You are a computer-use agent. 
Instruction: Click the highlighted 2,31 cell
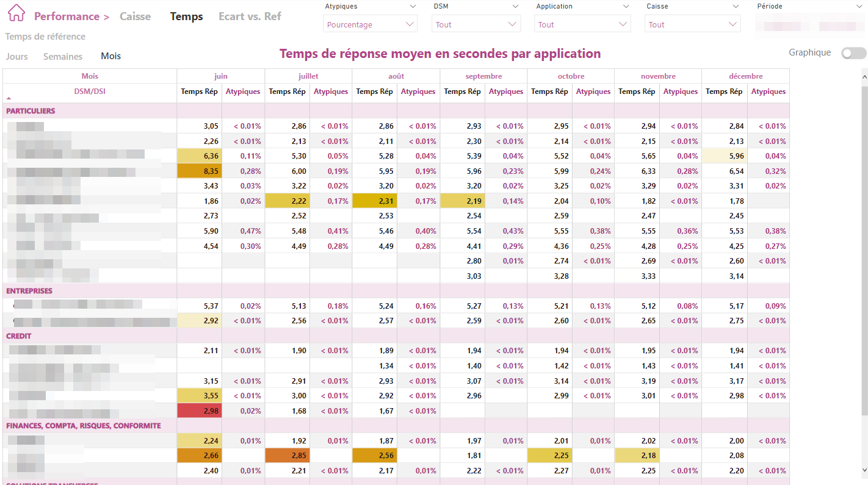[x=375, y=201]
